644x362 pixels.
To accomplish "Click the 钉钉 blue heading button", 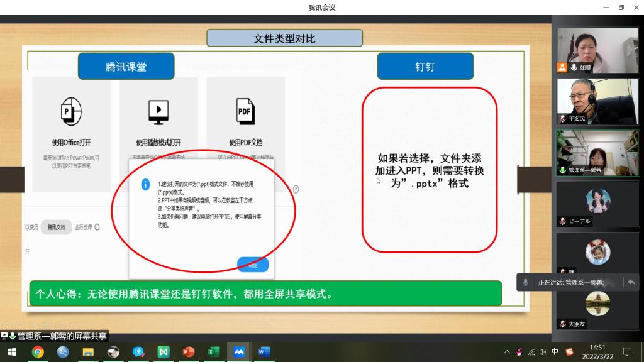I will click(425, 67).
